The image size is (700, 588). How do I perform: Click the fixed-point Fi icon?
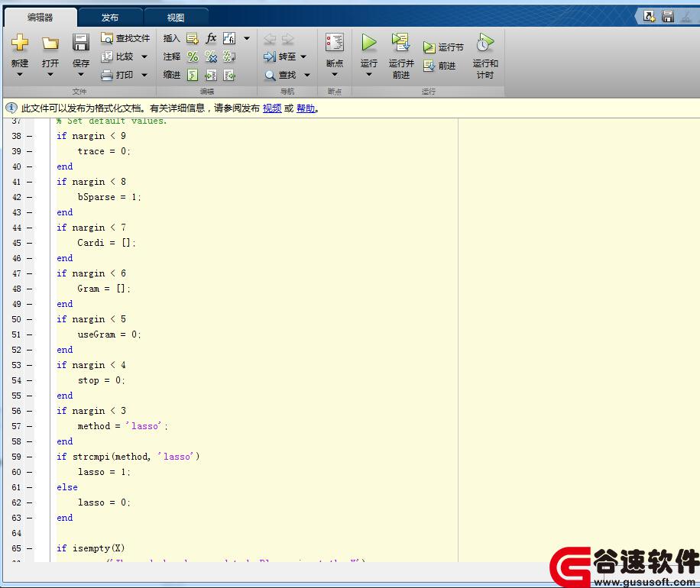point(229,38)
